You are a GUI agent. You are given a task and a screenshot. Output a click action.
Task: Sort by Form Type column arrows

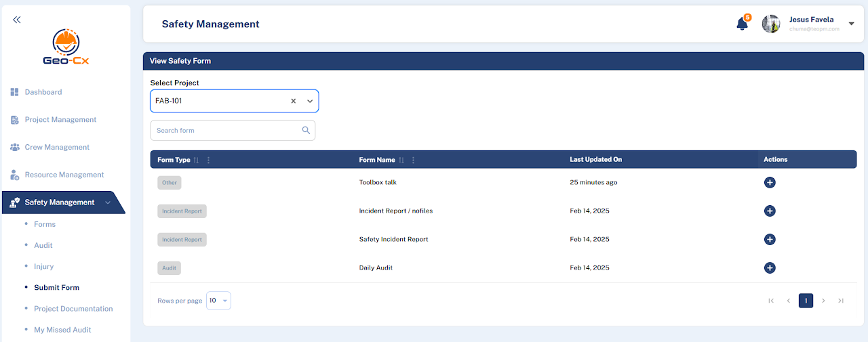196,161
